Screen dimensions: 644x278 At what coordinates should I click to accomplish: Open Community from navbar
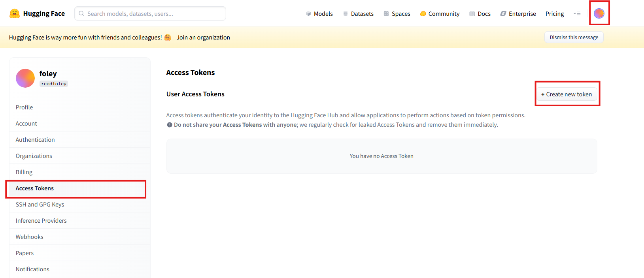(x=440, y=13)
